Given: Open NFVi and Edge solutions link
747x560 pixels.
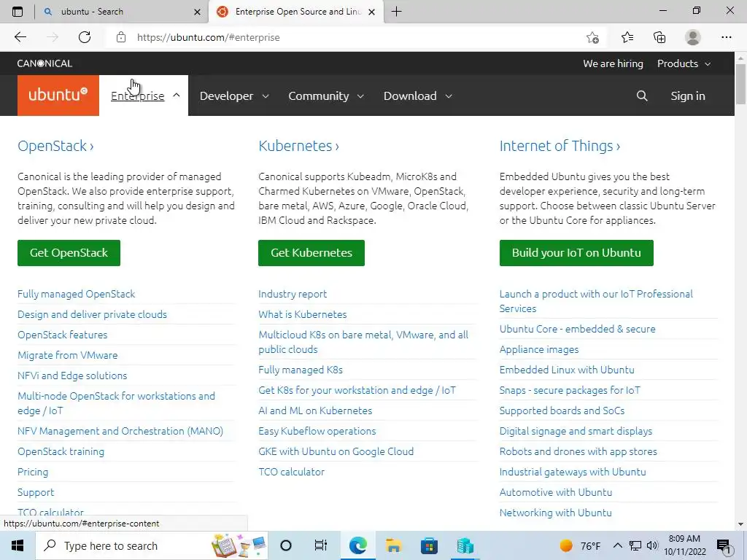Looking at the screenshot, I should 72,376.
